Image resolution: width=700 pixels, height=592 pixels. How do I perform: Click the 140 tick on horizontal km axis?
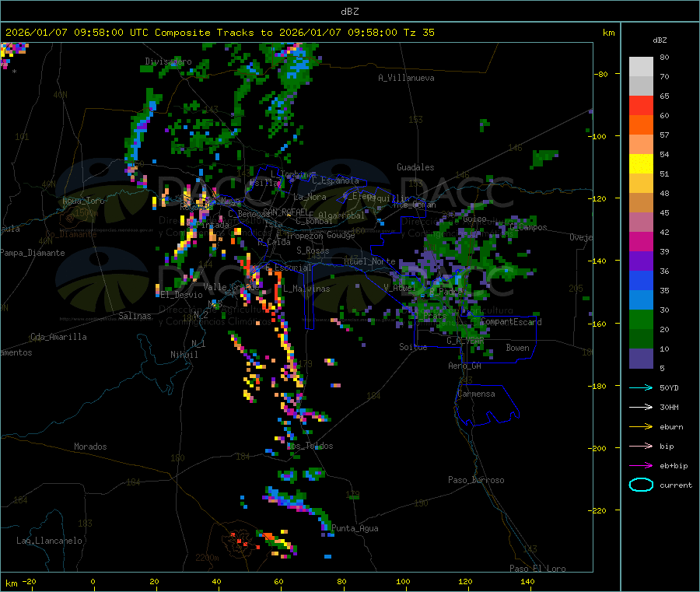(527, 582)
